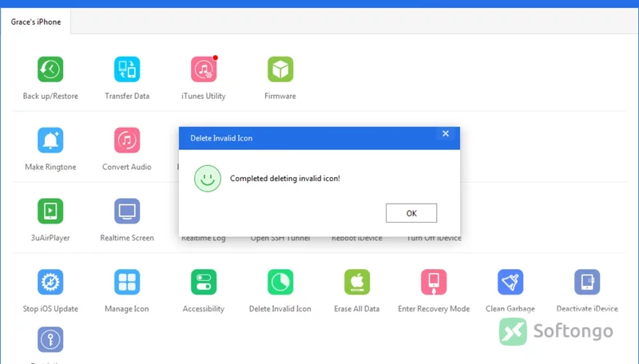Click the Delete Invalid Icon dialog title
The height and width of the screenshot is (364, 639).
[x=221, y=138]
